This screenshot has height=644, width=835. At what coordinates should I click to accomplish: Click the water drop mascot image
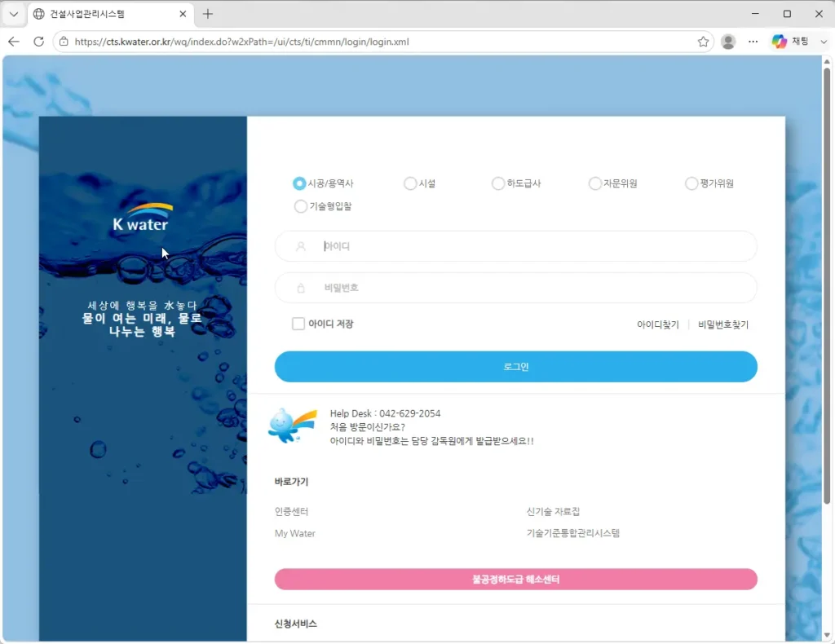[292, 425]
